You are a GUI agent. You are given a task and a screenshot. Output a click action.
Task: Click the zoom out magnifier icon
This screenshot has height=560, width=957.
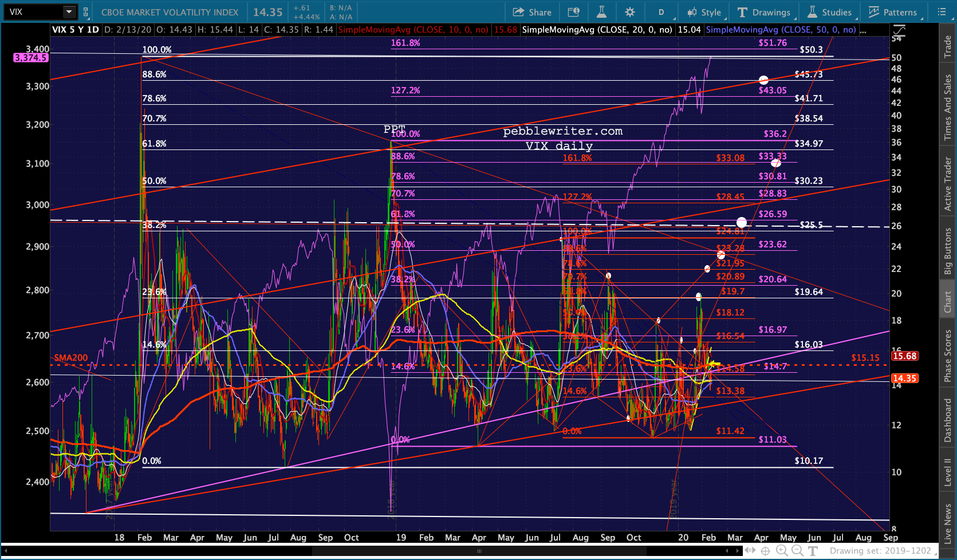[797, 551]
